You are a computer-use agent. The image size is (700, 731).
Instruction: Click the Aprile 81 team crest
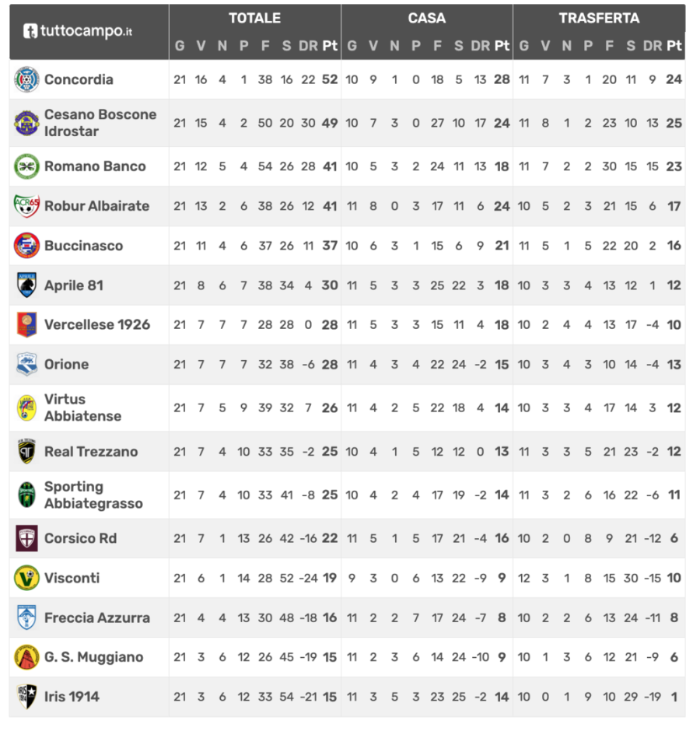[26, 285]
